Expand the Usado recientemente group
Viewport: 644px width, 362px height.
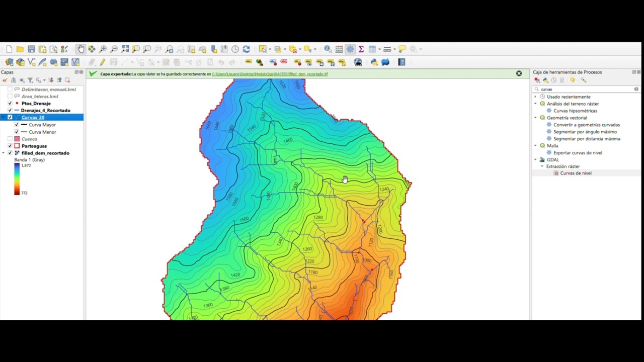(536, 97)
